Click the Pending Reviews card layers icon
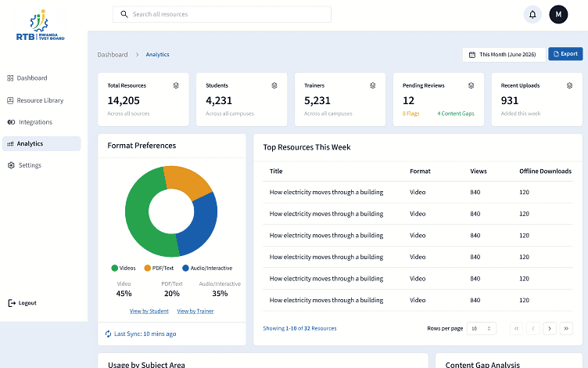This screenshot has width=588, height=368. pyautogui.click(x=471, y=85)
